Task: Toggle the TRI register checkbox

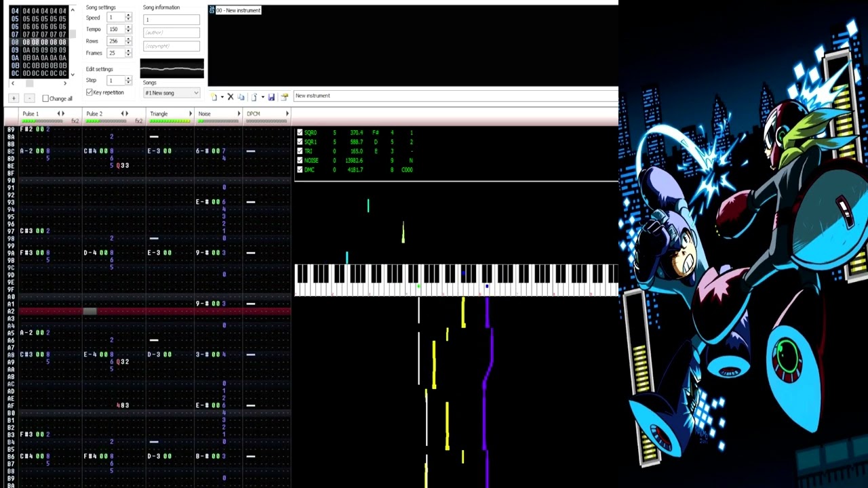Action: (x=300, y=151)
